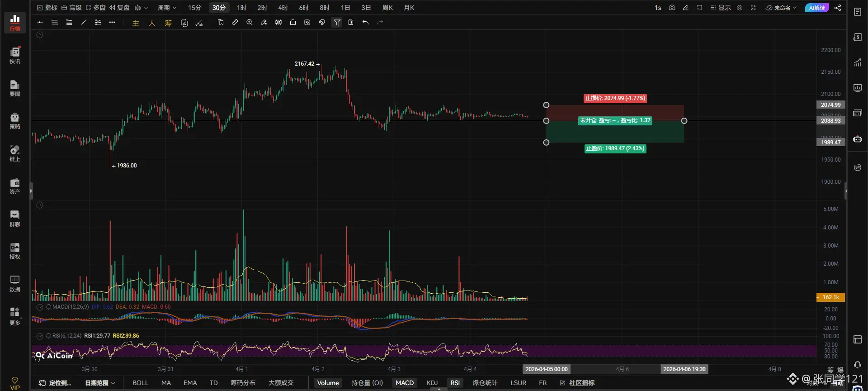This screenshot has height=391, width=868.
Task: Take a chart screenshot with camera icon
Action: 672,8
